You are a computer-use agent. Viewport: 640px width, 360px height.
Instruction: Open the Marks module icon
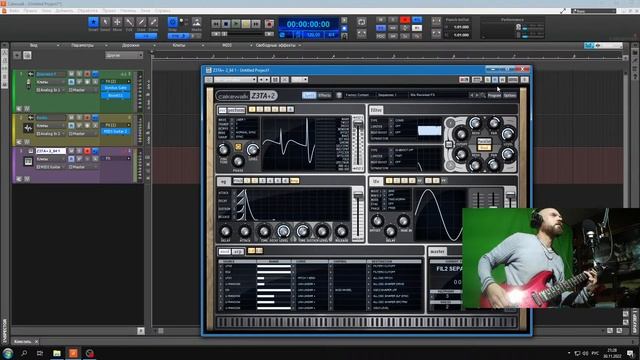point(196,22)
